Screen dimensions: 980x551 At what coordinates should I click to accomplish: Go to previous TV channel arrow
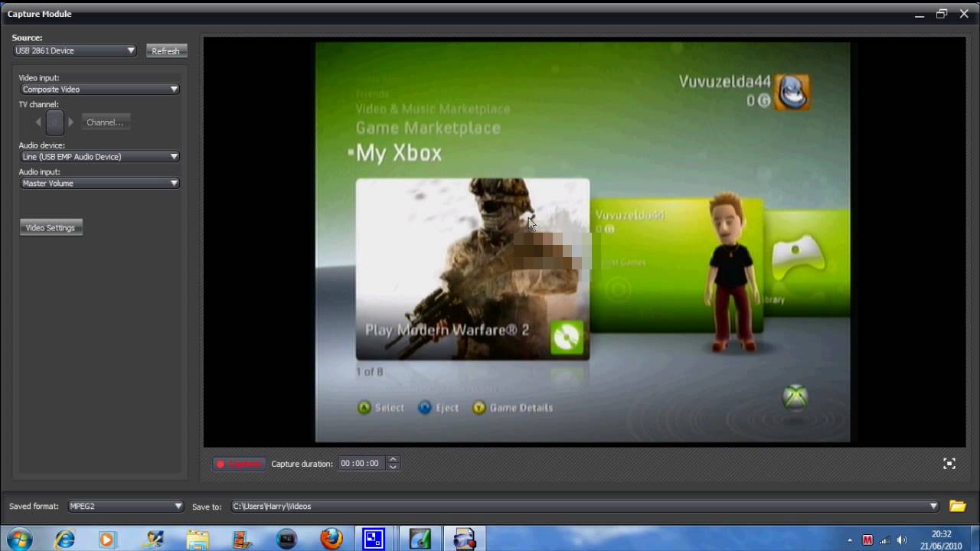pos(38,122)
